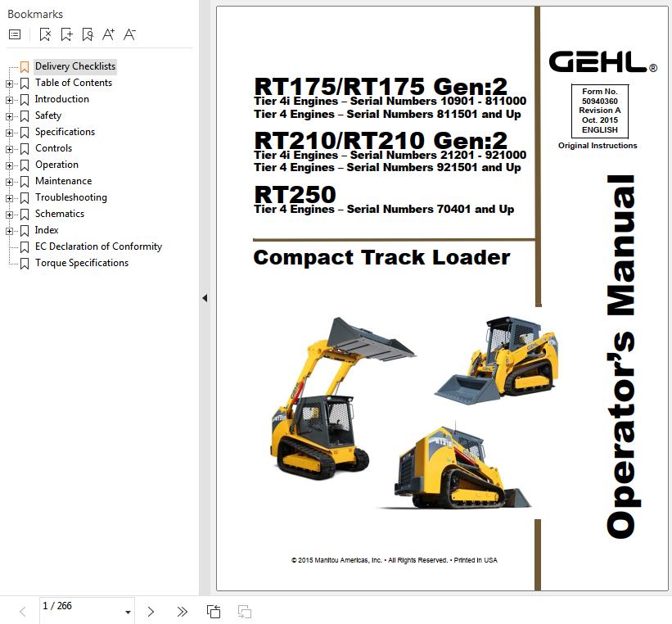The height and width of the screenshot is (624, 672).
Task: Select the Delivery Checklists bookmark
Action: tap(75, 66)
